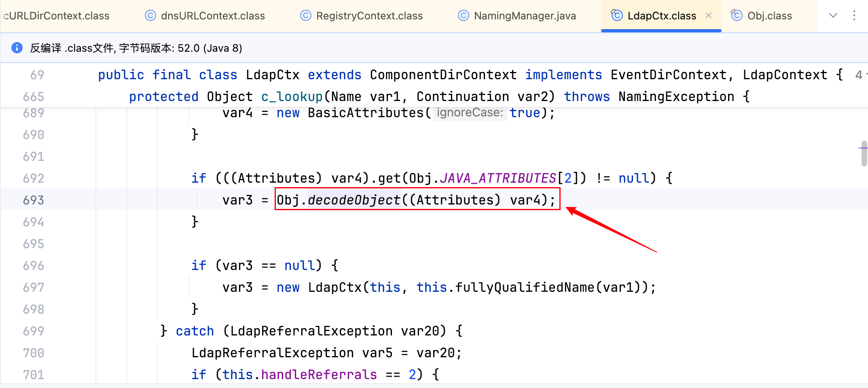868x388 pixels.
Task: Click the blue info icon in banner
Action: click(x=17, y=48)
